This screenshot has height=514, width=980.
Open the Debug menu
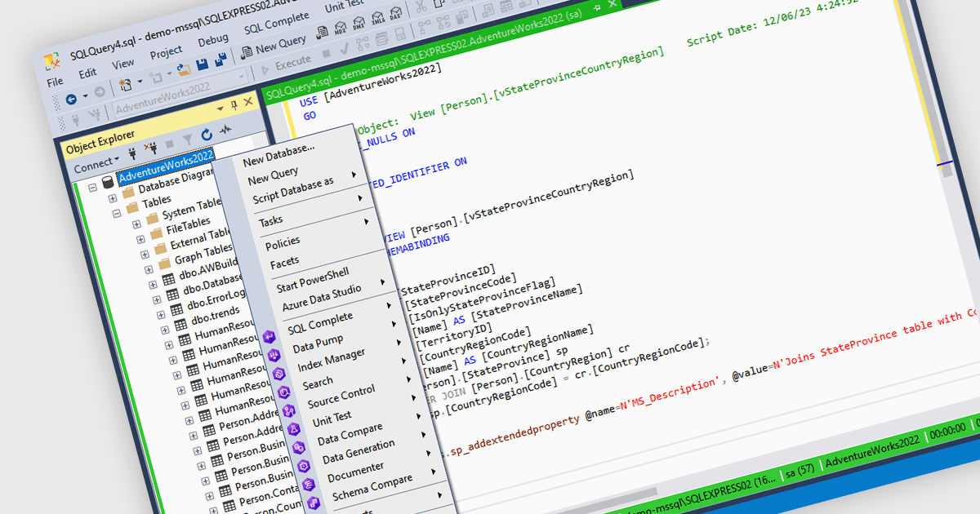pyautogui.click(x=213, y=39)
